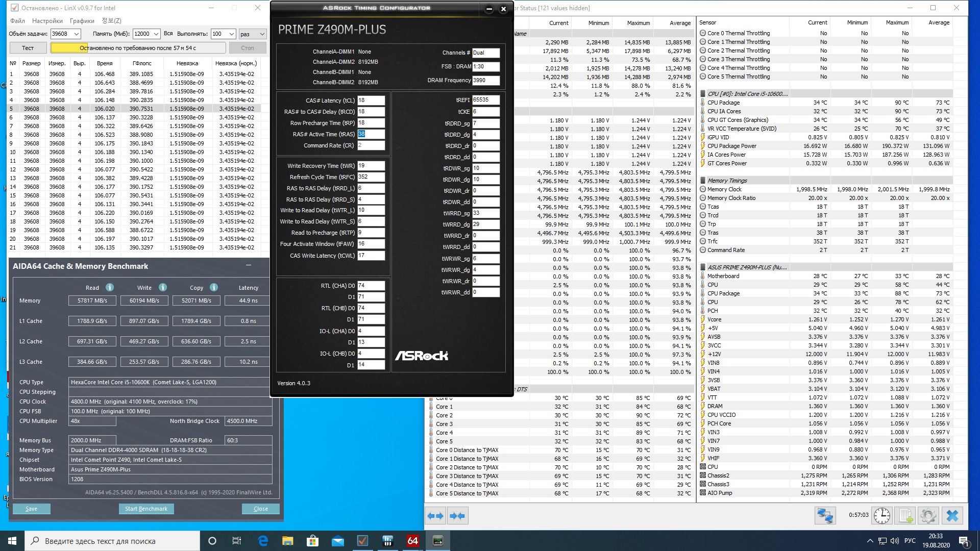Click the expand columns arrows icon in HWiNFO
This screenshot has width=980, height=551.
tap(435, 516)
